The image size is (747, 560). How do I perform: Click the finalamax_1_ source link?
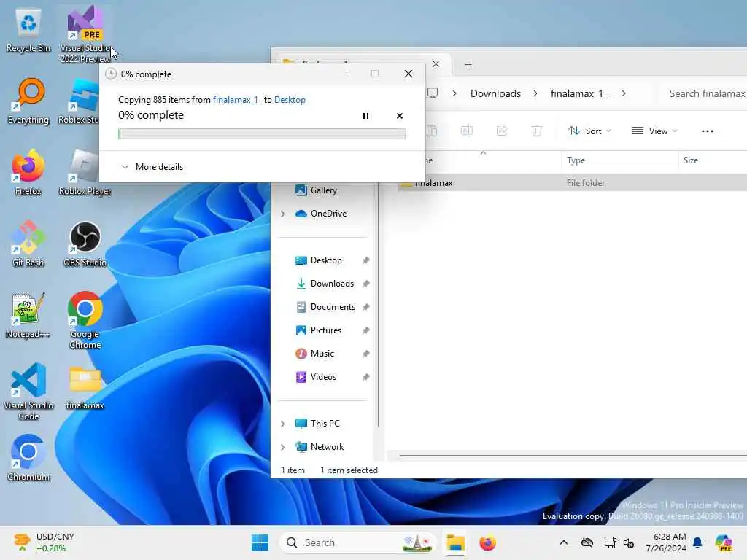coord(237,99)
